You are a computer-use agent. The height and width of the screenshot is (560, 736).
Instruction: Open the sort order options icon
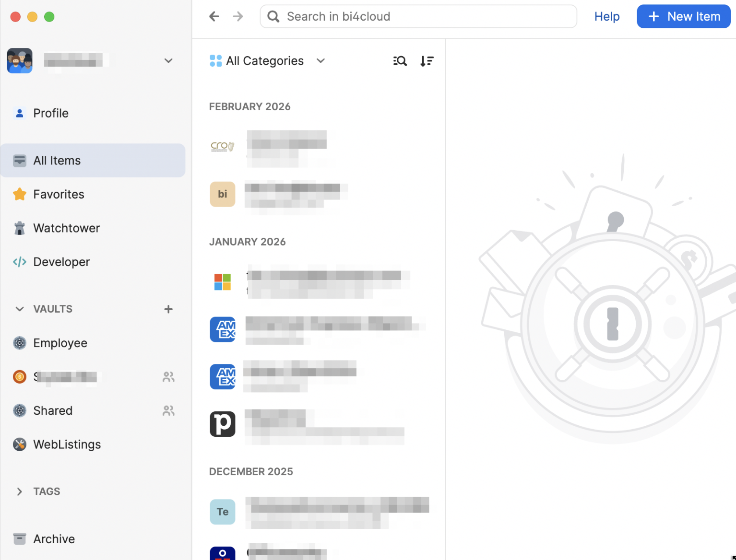427,61
